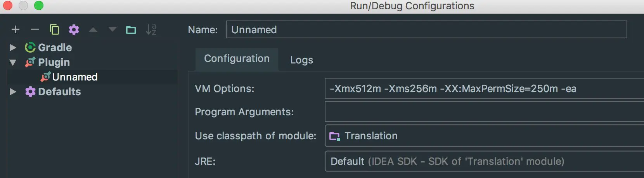Click the Remove Configuration minus icon
The height and width of the screenshot is (178, 644).
point(35,30)
